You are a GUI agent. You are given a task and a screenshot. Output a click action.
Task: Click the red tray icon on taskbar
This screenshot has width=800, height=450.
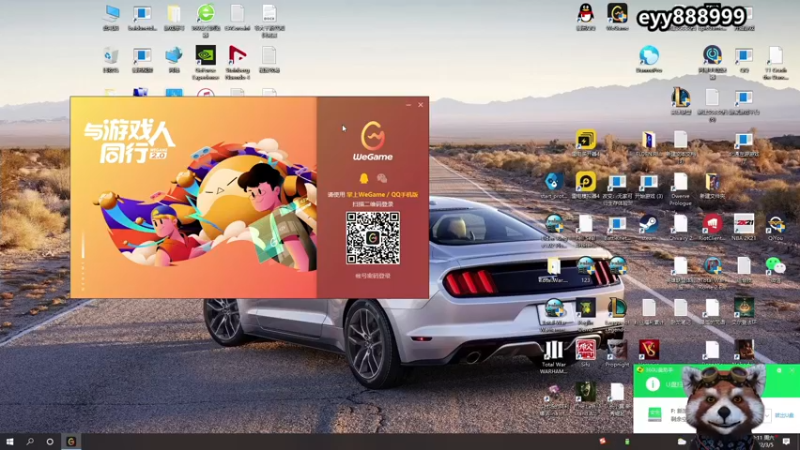tap(603, 441)
